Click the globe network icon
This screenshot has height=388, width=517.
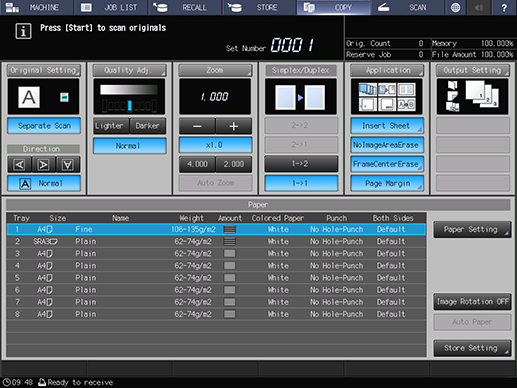coord(455,7)
